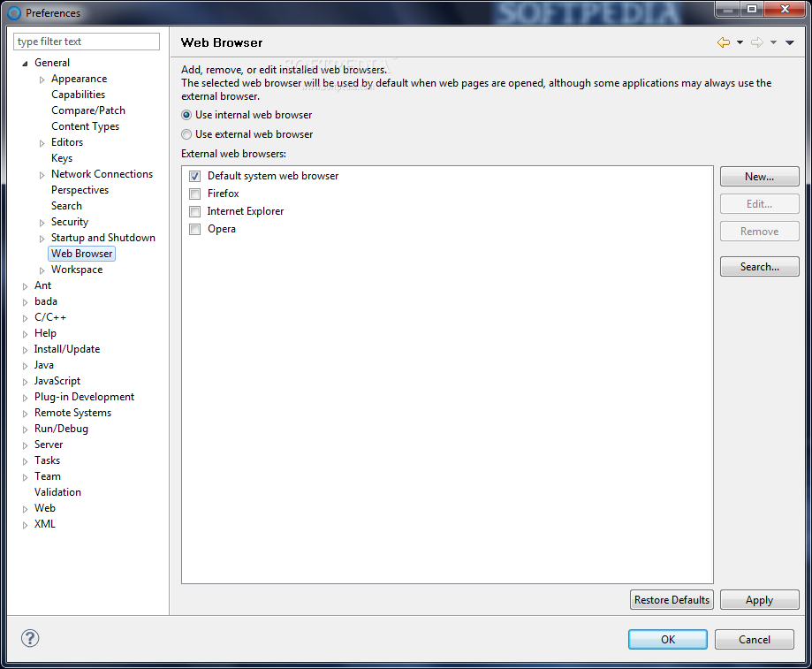Select 'Opera' list entry text
The image size is (812, 669).
tap(222, 229)
